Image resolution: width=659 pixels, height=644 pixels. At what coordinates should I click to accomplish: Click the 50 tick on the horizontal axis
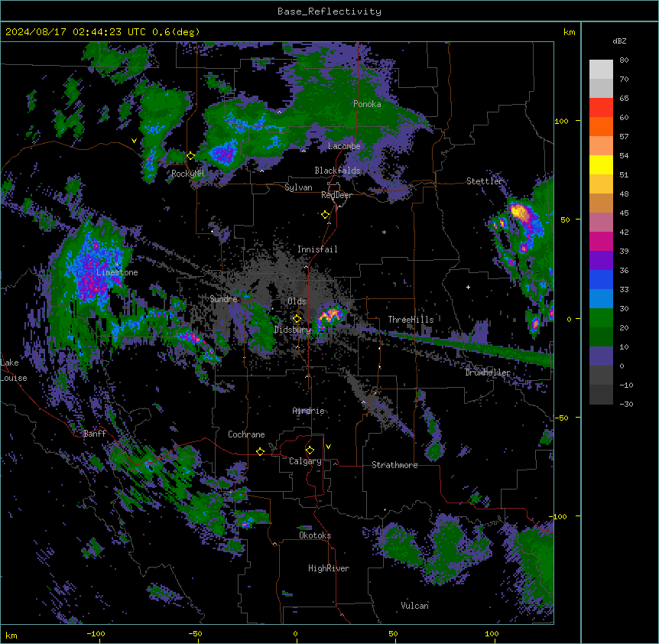coord(393,633)
